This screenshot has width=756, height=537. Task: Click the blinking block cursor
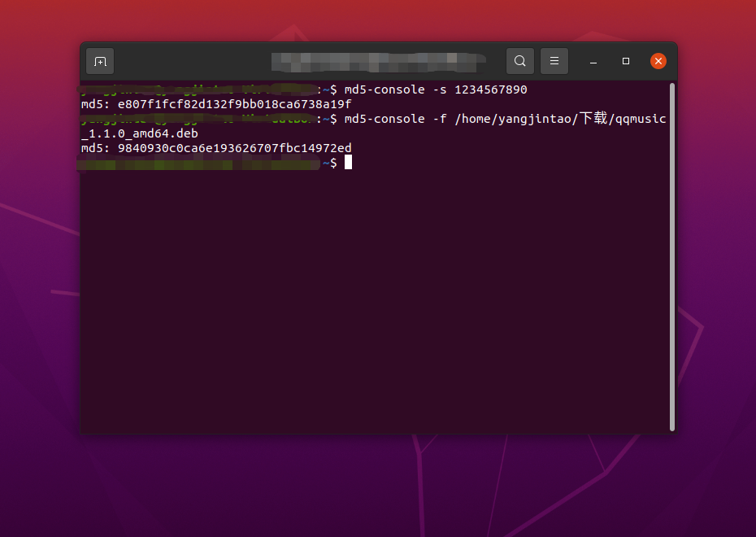pyautogui.click(x=348, y=162)
